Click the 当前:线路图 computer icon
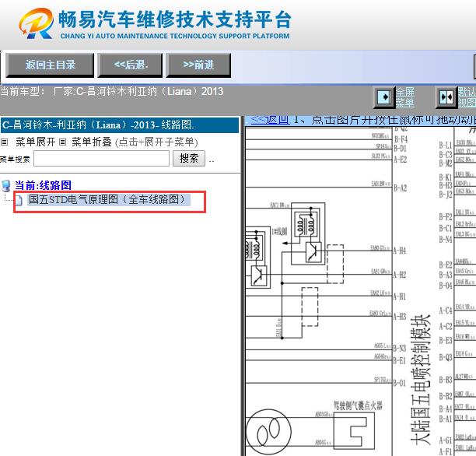This screenshot has height=456, width=476. pos(6,185)
